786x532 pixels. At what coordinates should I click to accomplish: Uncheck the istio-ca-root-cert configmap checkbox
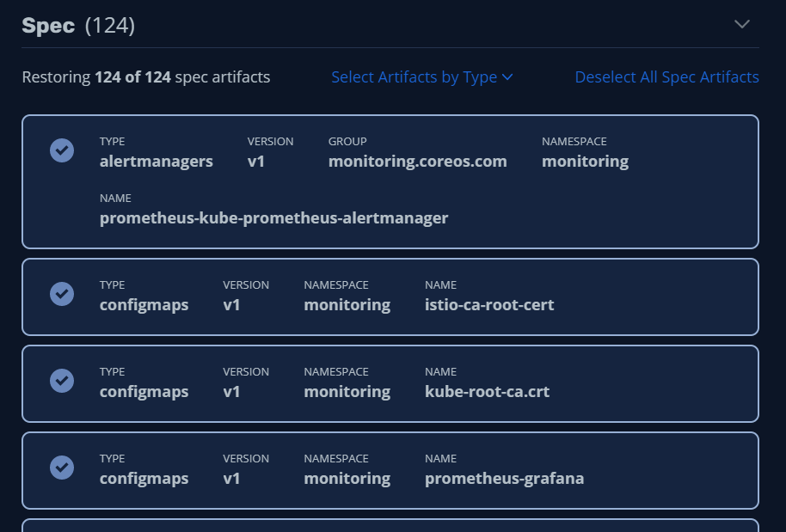click(x=62, y=294)
